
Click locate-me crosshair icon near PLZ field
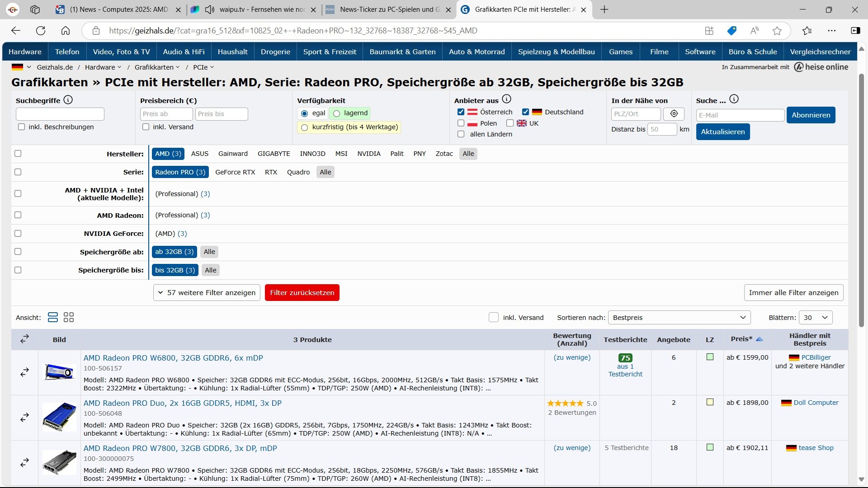point(674,114)
